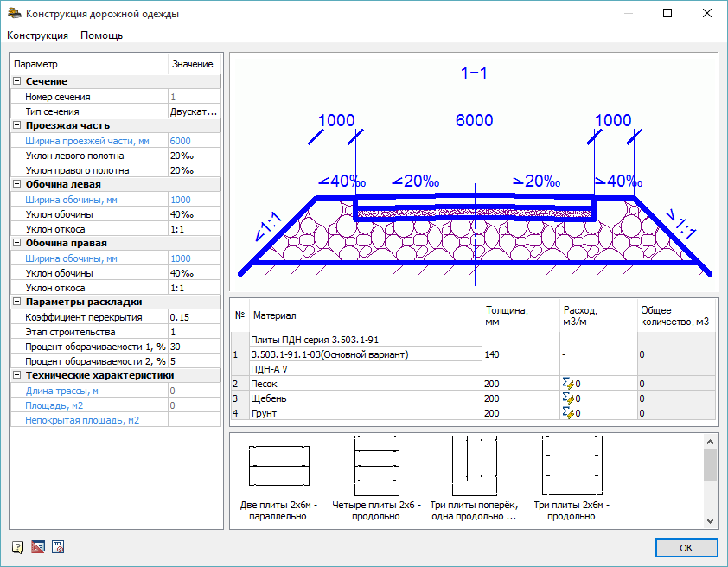Collapse the 'Проезжая часть' property group
728x567 pixels.
pyautogui.click(x=16, y=126)
